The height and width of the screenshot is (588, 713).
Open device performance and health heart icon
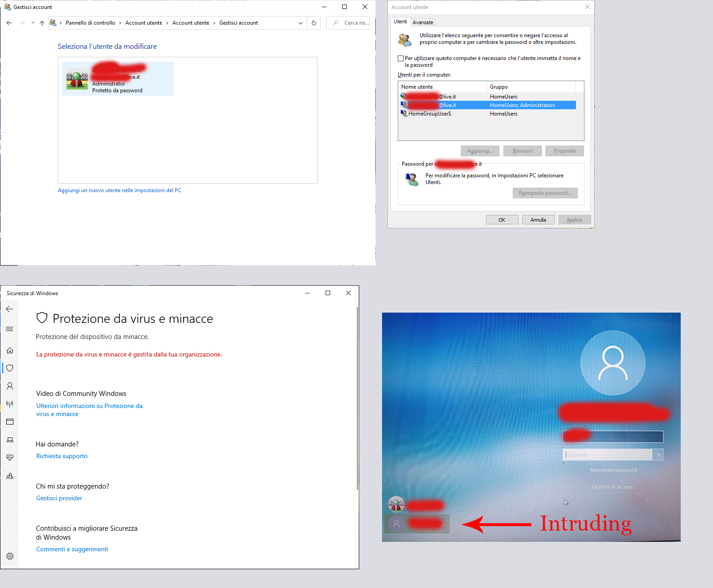[10, 458]
